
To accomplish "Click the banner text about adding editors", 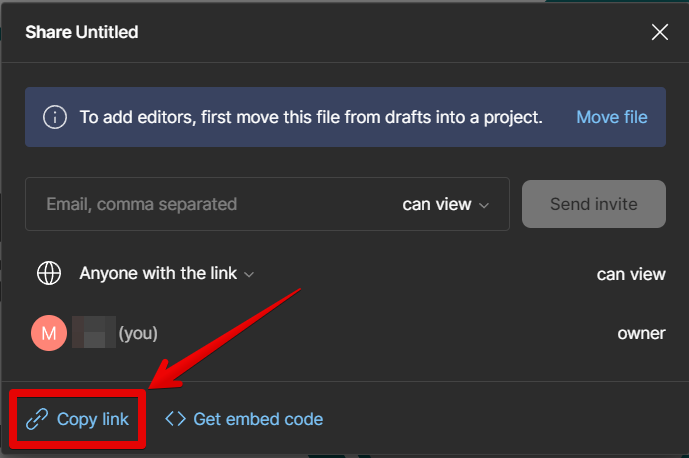I will click(311, 117).
